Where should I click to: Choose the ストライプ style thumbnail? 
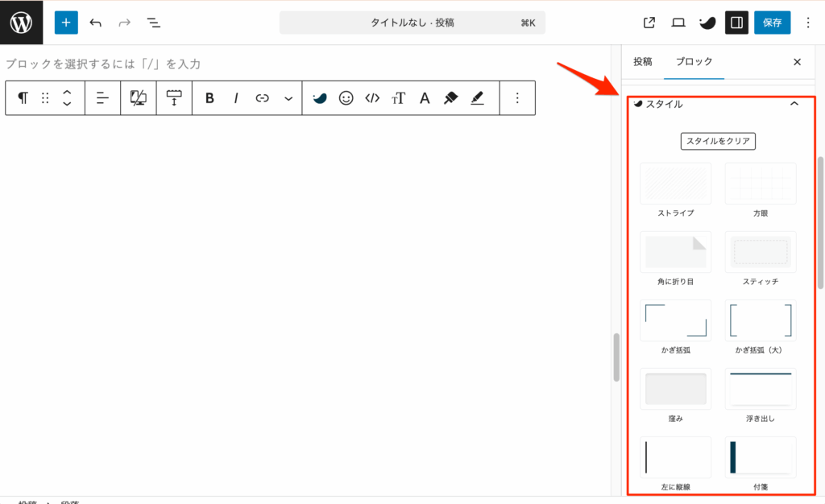point(675,184)
